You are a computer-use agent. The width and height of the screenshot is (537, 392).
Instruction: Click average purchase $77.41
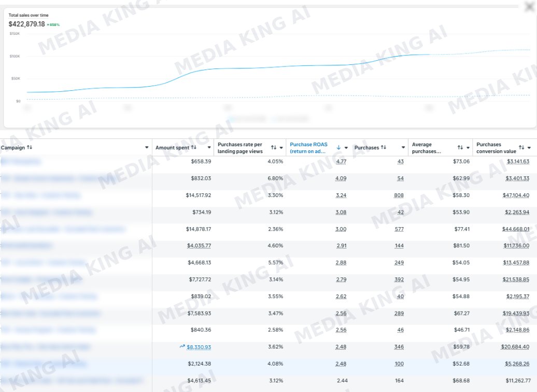point(462,229)
